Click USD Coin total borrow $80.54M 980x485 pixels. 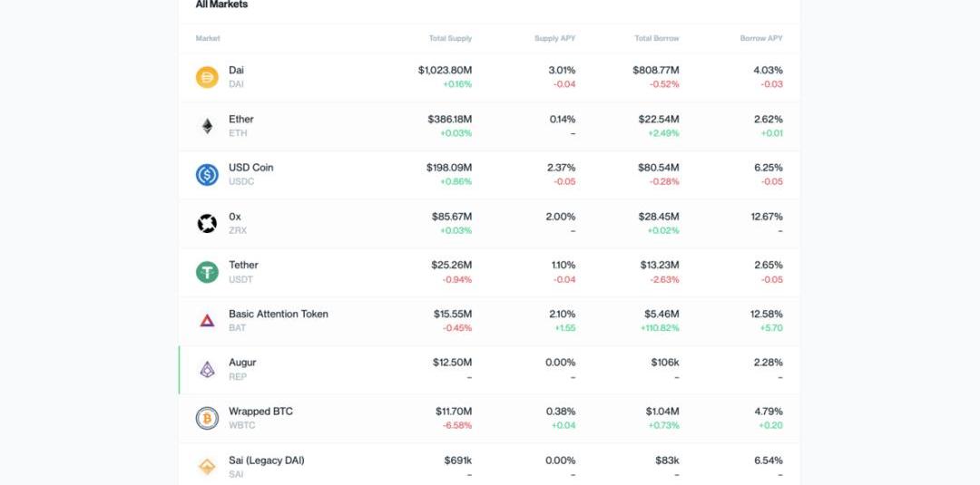pos(658,168)
